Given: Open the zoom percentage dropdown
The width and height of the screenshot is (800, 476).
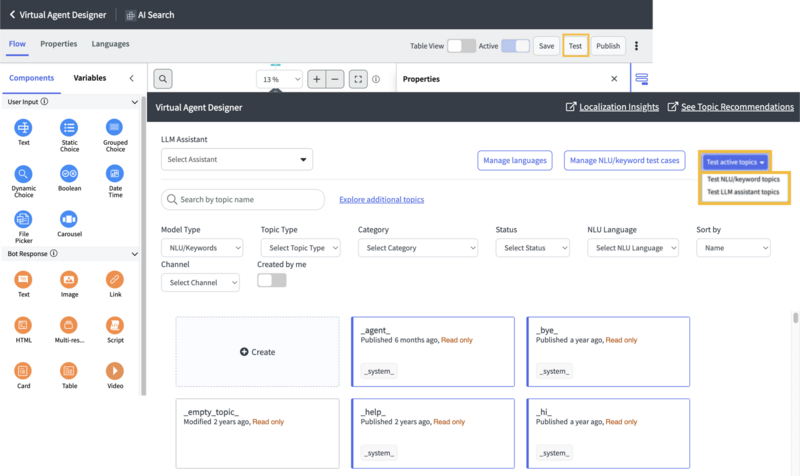Looking at the screenshot, I should [280, 80].
